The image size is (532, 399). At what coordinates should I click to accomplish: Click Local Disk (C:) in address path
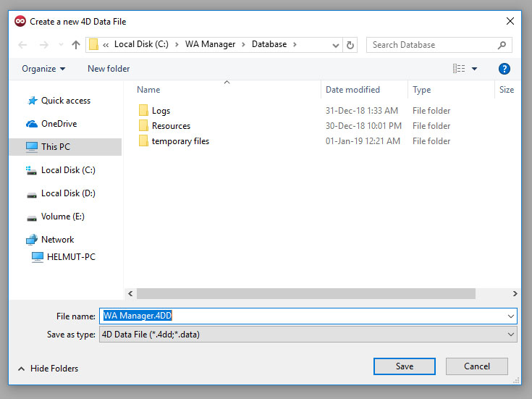click(x=141, y=44)
